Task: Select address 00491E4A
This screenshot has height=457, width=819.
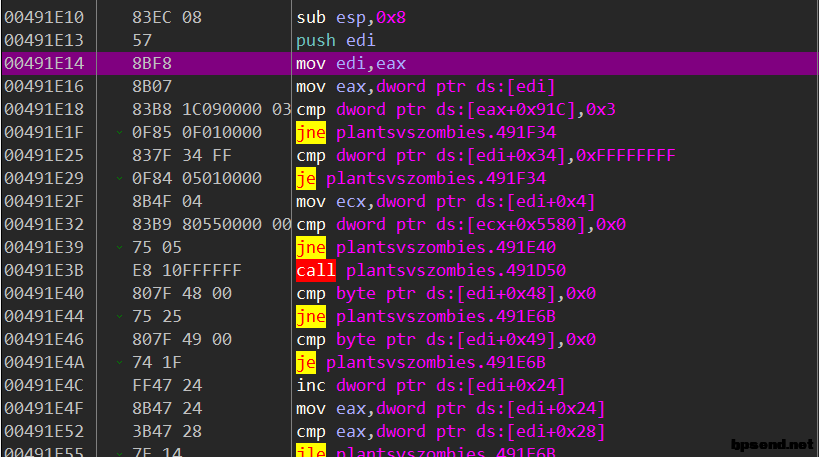Action: pyautogui.click(x=44, y=362)
